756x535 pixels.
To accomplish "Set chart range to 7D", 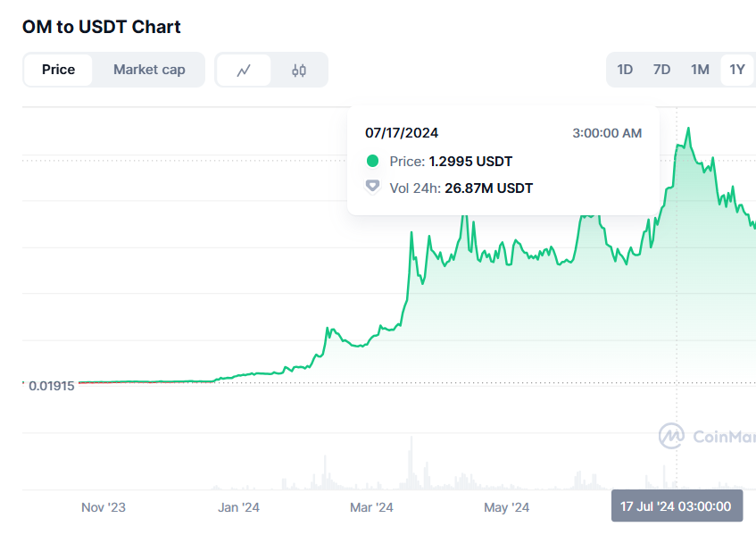I will point(661,70).
